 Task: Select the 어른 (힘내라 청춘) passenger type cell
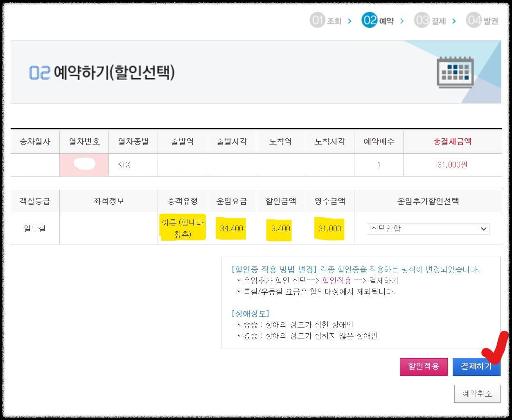tap(183, 229)
